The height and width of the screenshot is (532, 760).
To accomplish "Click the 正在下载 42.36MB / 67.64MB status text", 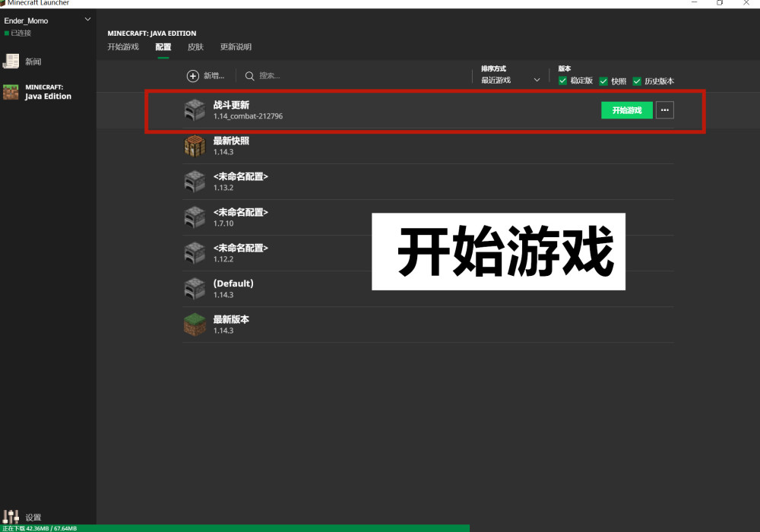I will [x=40, y=528].
